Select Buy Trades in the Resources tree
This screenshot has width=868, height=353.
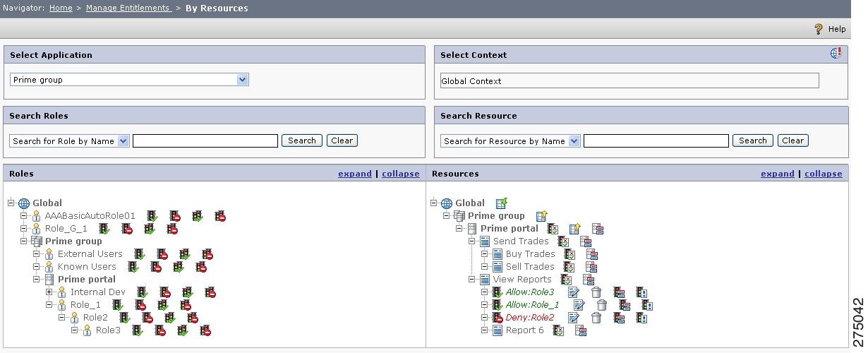click(x=531, y=254)
